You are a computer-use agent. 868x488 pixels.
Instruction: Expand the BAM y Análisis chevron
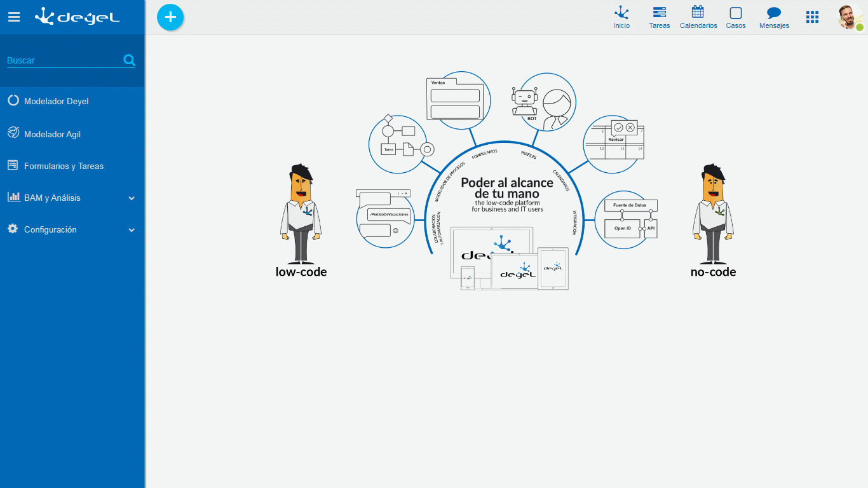pos(132,198)
